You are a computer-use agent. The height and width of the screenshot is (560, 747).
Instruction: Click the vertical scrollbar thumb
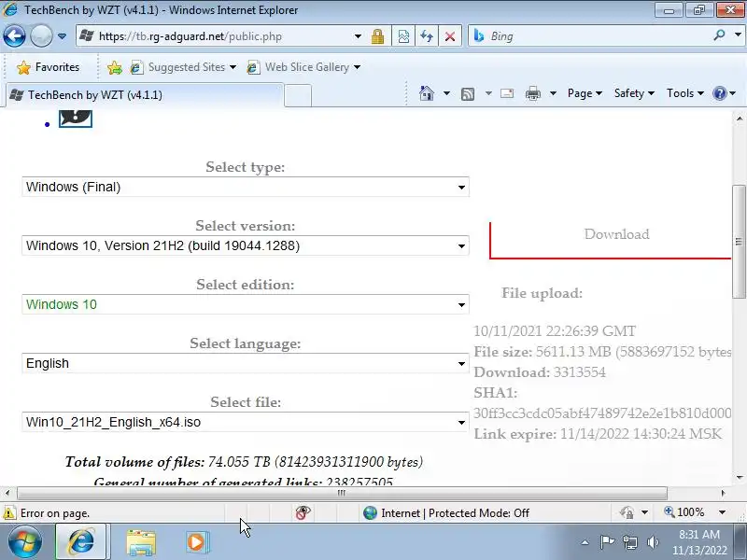pos(739,242)
